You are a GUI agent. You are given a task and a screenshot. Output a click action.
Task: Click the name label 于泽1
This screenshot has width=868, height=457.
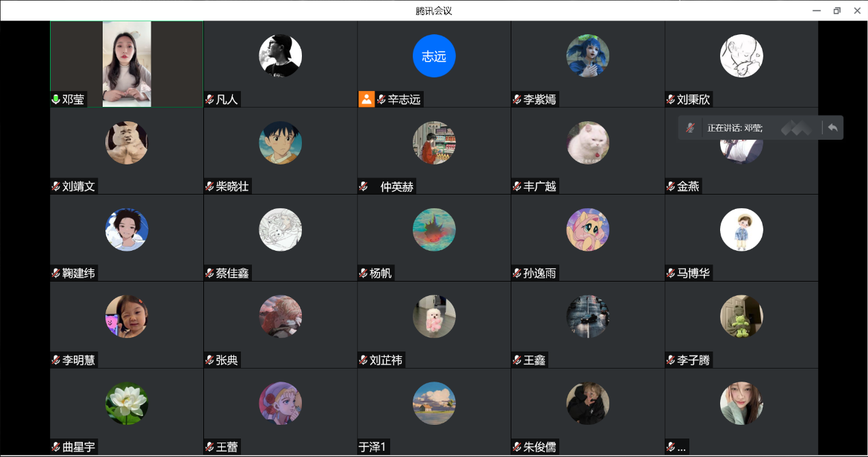click(373, 447)
